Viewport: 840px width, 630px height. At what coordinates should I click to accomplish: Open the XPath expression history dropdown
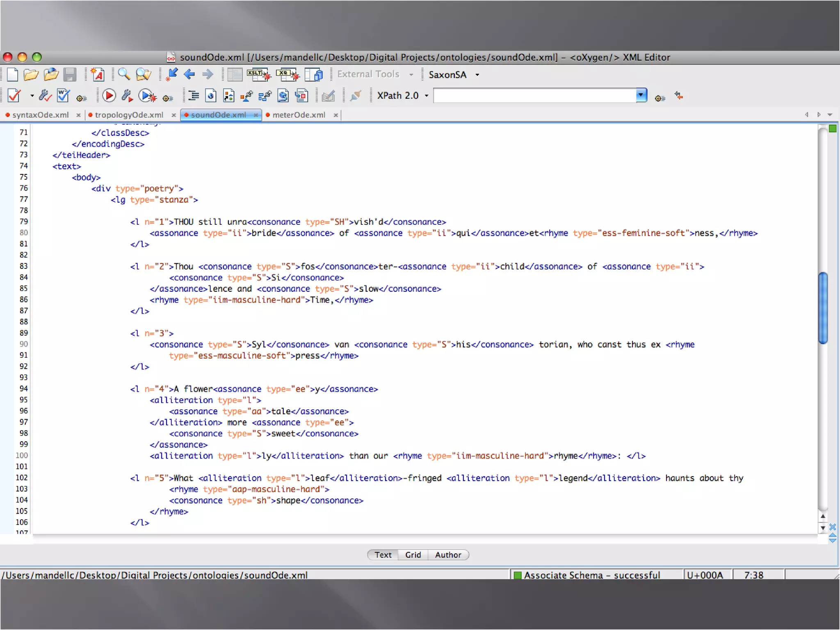click(641, 96)
